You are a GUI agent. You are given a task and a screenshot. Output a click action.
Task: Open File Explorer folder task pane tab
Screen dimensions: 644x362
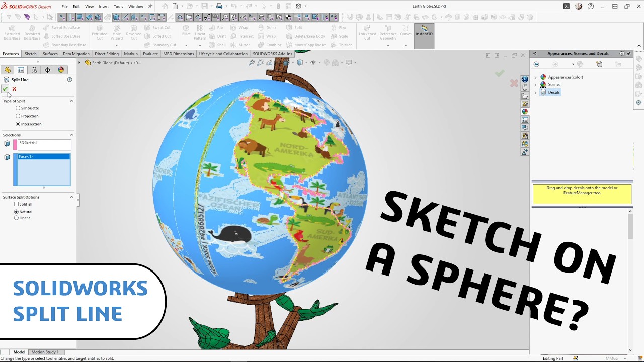coord(525,96)
